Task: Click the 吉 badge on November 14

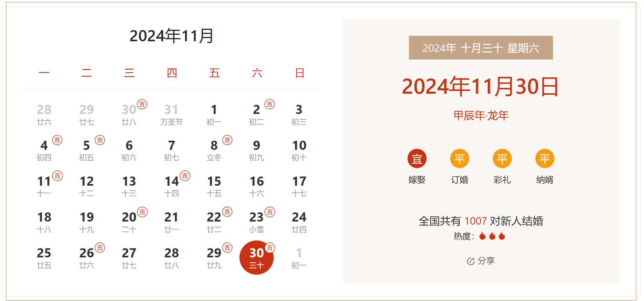Action: click(185, 176)
